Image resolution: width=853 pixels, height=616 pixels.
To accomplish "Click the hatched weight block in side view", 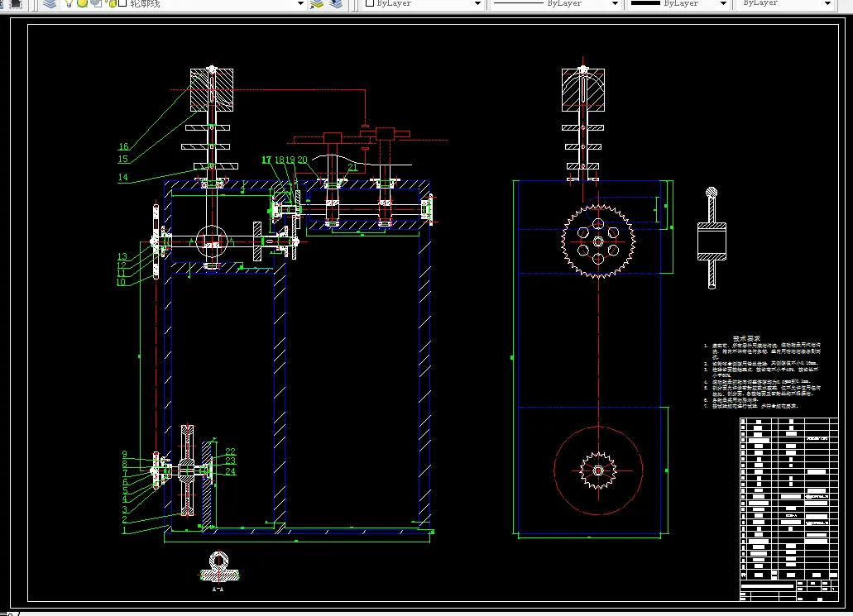I will [583, 89].
